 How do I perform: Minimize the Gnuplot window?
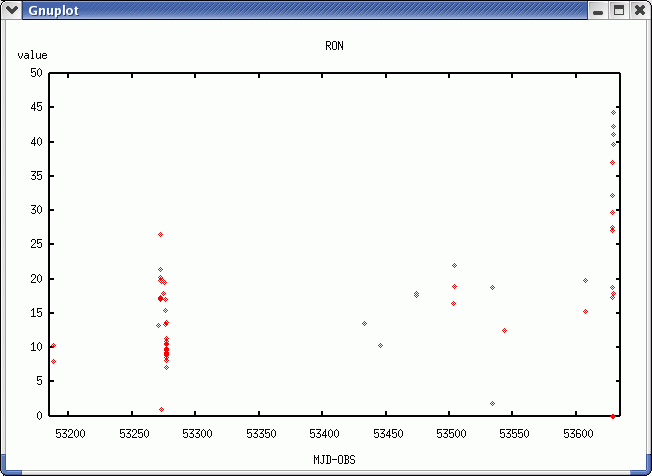tap(598, 10)
